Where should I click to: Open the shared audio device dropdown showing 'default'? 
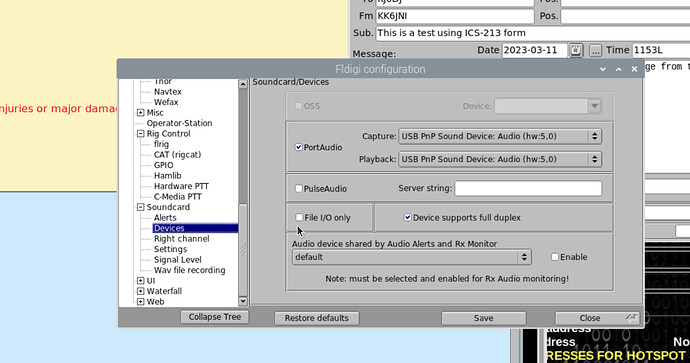pyautogui.click(x=411, y=257)
